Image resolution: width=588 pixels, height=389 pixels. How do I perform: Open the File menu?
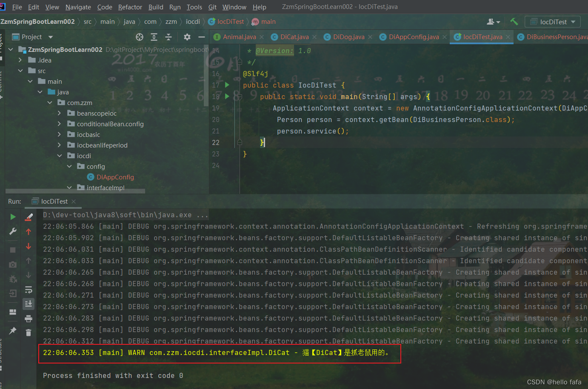[17, 7]
